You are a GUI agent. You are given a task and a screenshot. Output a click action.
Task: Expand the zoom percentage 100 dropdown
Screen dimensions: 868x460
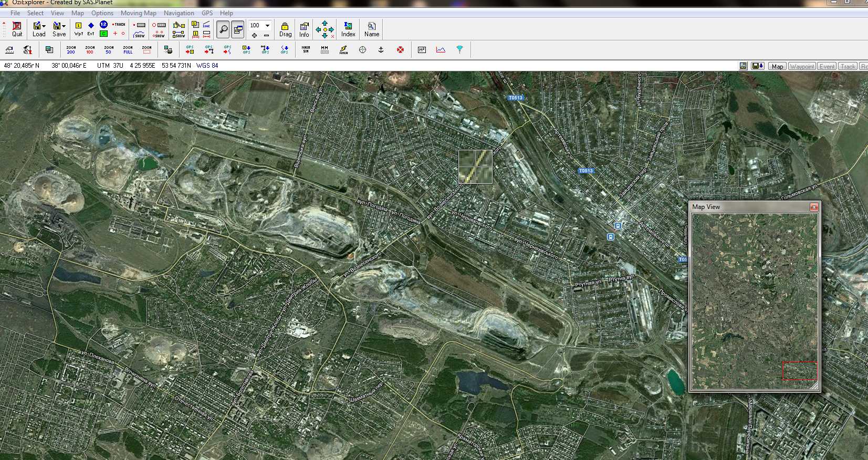(x=268, y=25)
